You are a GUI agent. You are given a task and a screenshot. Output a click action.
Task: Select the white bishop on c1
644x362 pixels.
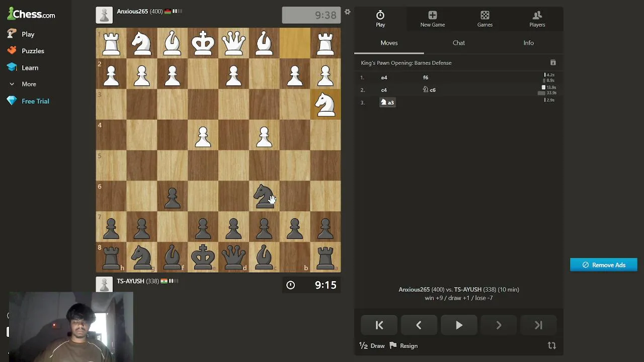(x=264, y=43)
